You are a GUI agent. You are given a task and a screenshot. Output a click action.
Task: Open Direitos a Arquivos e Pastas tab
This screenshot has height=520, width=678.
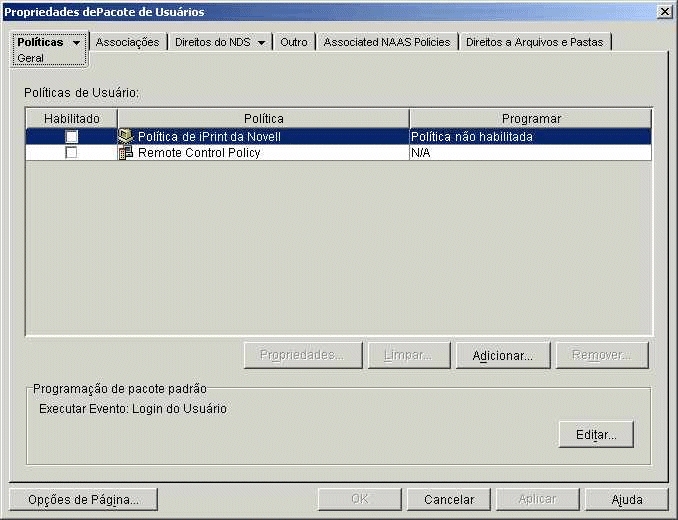tap(534, 42)
